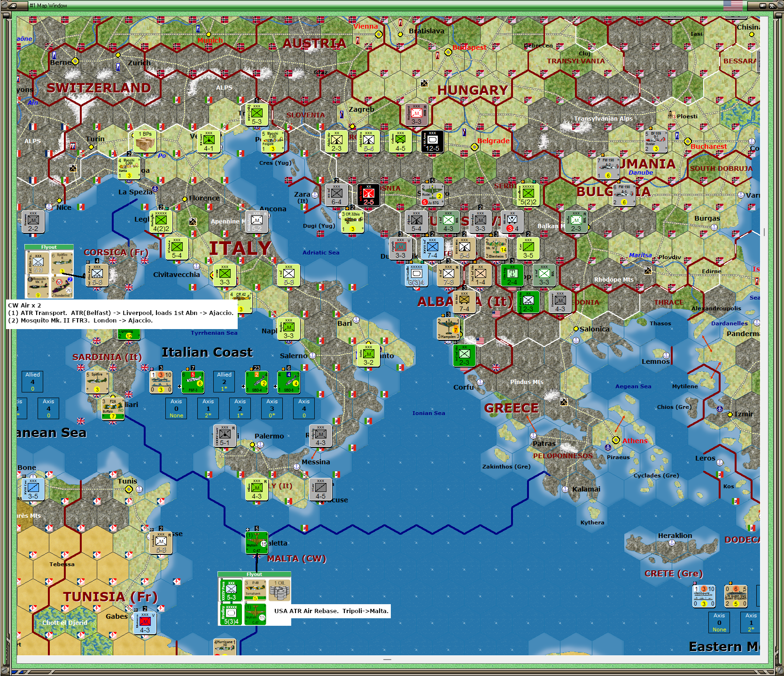
Task: Click the Belgrade city marker
Action: coord(474,147)
